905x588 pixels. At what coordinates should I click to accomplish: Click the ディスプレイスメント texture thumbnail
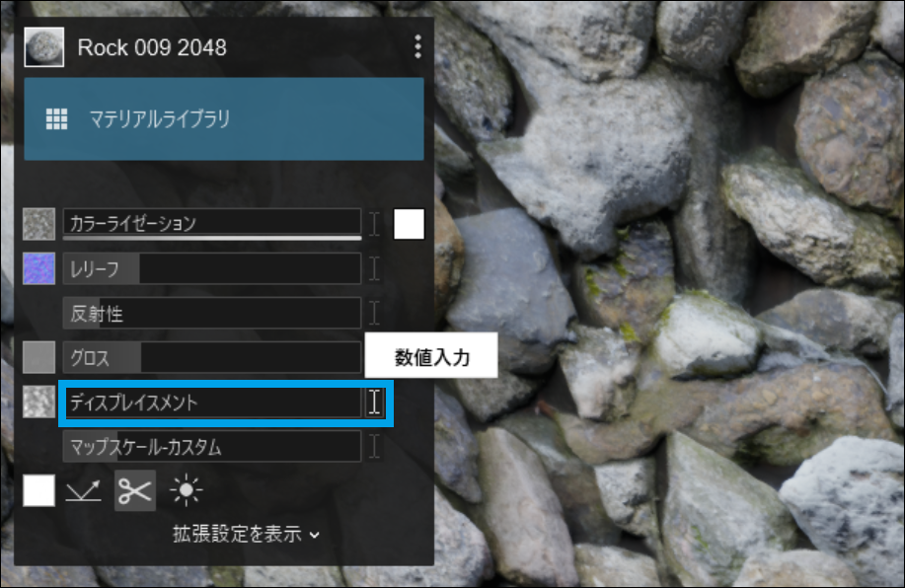coord(38,402)
